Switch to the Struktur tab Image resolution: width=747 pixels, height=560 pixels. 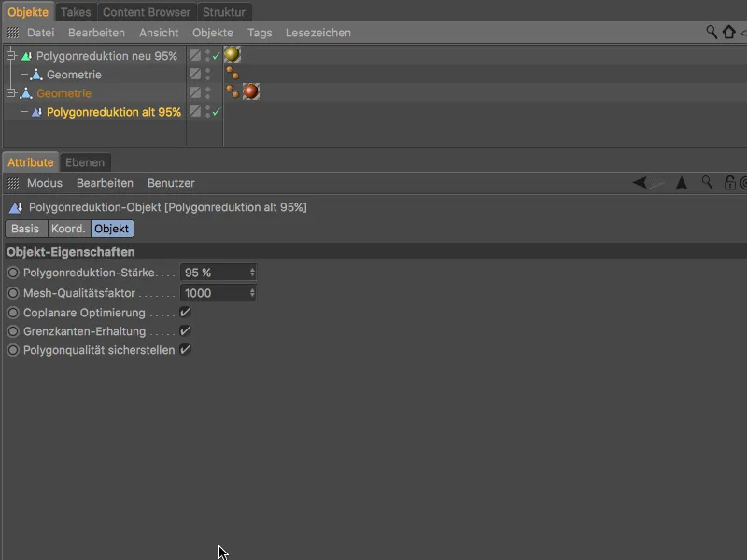[x=225, y=13]
